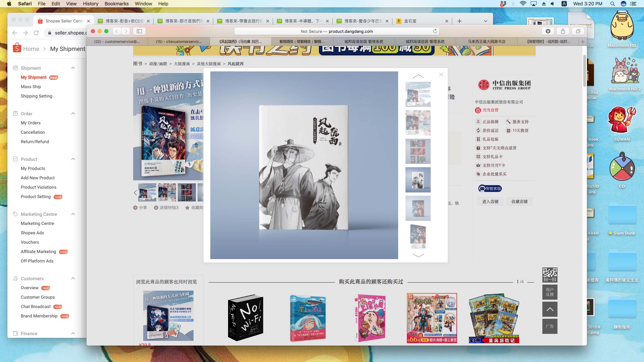Select the second thumbnail in popup gallery
This screenshot has height=362, width=644.
[418, 123]
